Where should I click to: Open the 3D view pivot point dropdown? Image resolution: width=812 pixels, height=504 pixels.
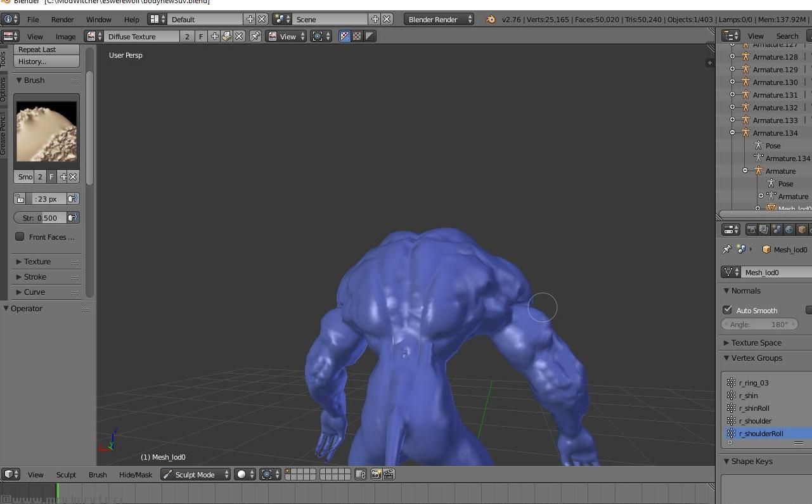pyautogui.click(x=270, y=474)
